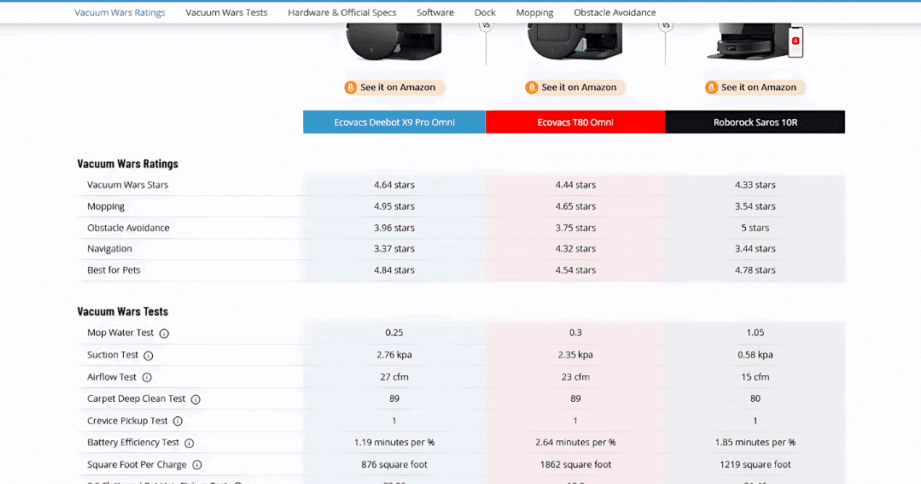The width and height of the screenshot is (921, 484).
Task: Open the Mopping tab
Action: 534,13
